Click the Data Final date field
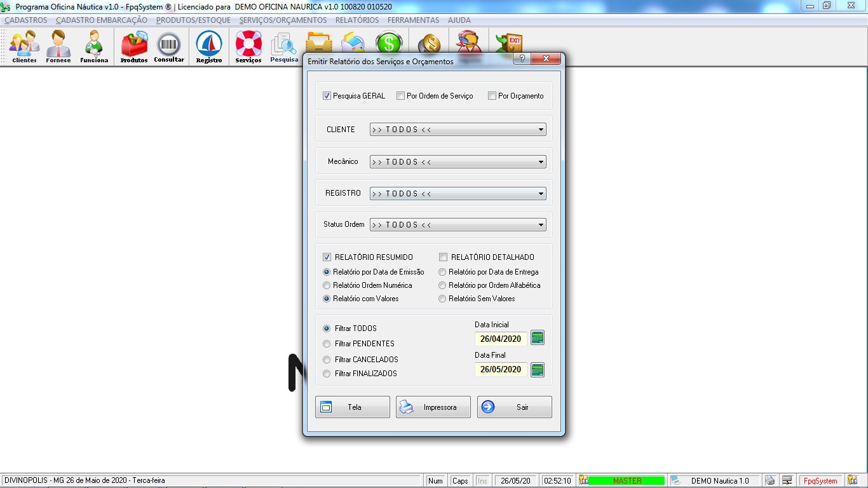 pyautogui.click(x=501, y=369)
